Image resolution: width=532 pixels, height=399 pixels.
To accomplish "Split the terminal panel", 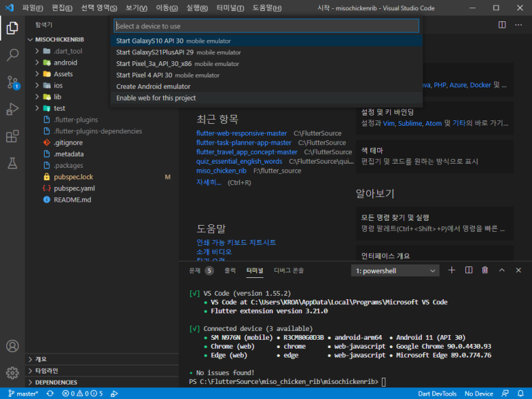I will pos(469,270).
